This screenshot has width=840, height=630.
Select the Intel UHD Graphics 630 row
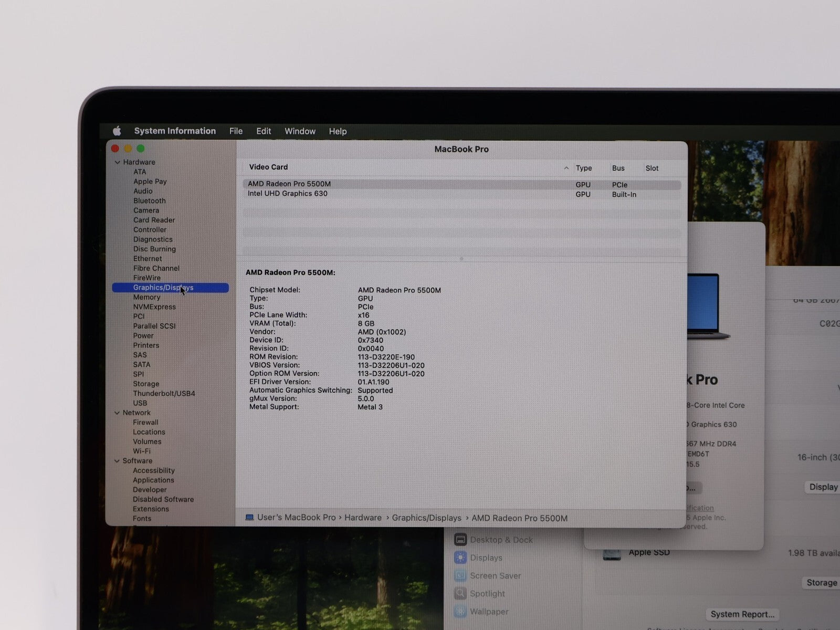pos(461,194)
